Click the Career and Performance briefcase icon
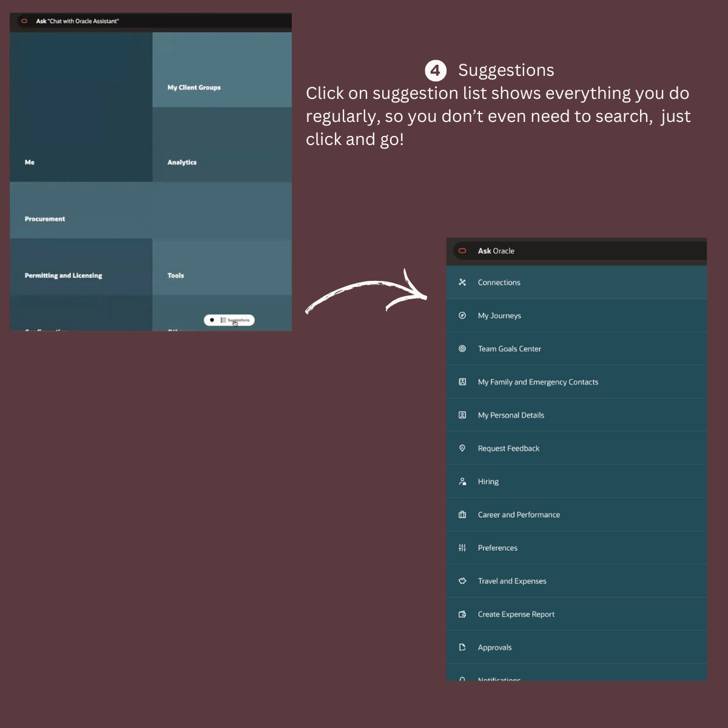 [462, 514]
